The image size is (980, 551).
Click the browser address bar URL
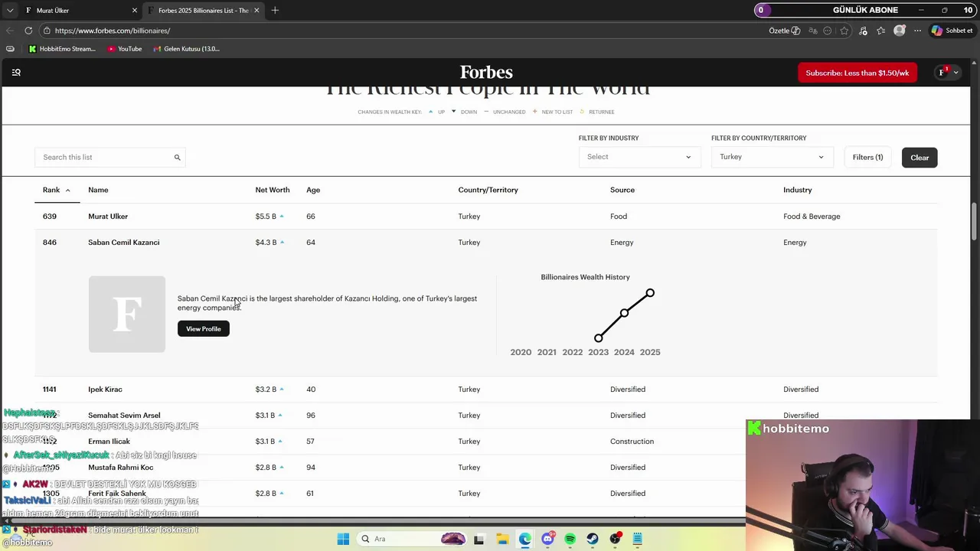point(113,31)
